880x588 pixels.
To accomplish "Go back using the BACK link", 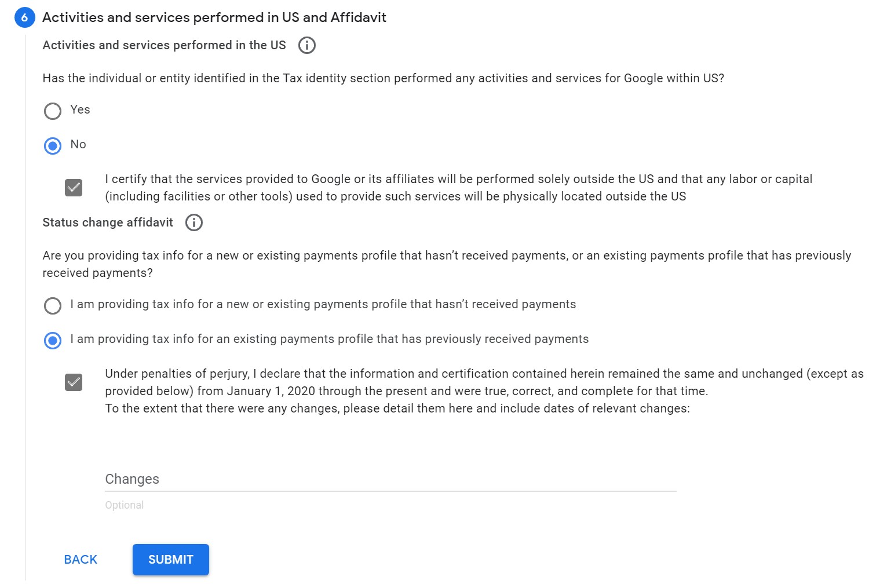I will click(81, 560).
